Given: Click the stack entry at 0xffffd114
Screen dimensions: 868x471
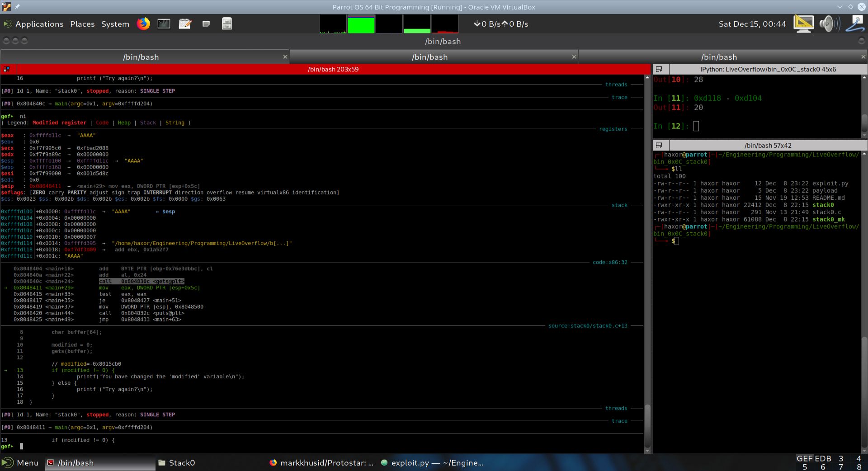Looking at the screenshot, I should click(x=146, y=243).
